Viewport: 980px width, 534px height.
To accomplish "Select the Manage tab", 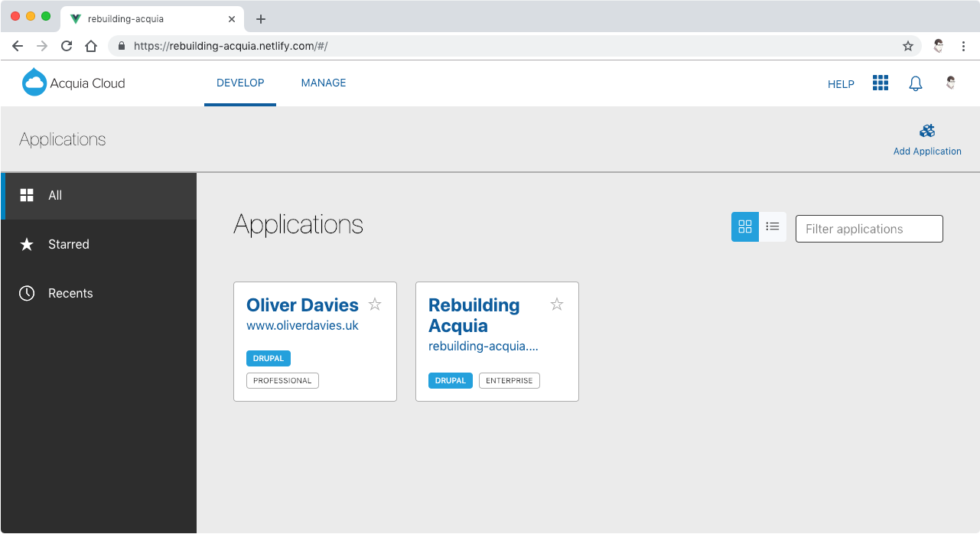I will coord(324,83).
